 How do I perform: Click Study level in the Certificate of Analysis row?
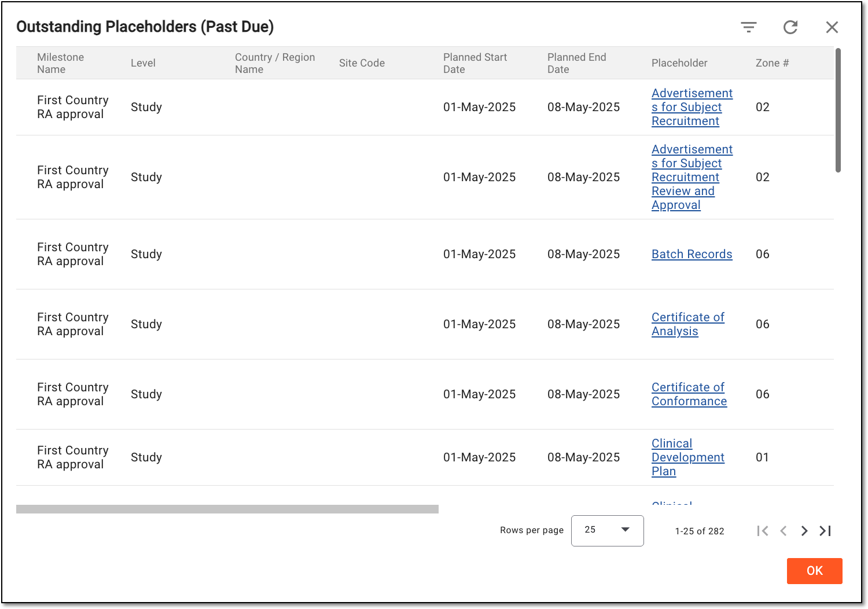pyautogui.click(x=146, y=324)
